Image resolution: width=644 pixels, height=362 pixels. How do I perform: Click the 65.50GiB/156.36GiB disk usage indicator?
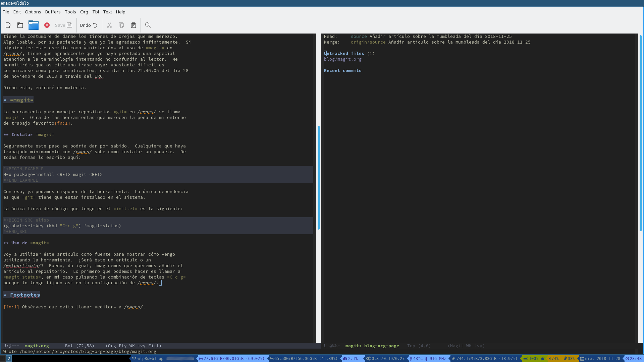[304, 359]
